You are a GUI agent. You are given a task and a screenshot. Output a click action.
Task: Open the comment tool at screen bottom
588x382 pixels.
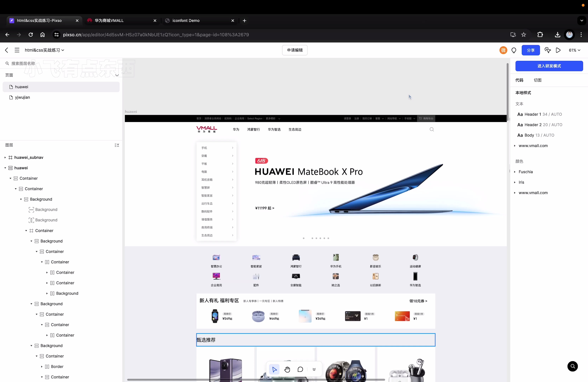300,369
